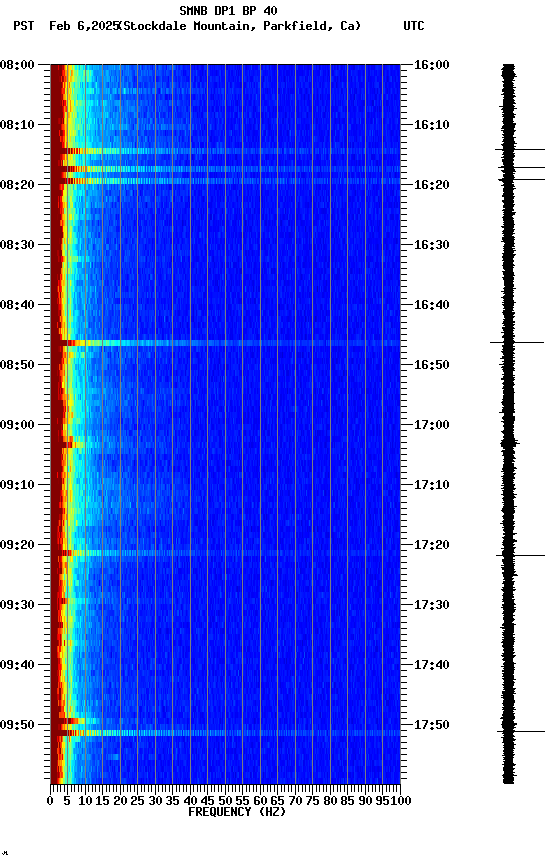Click the '60' frequency axis label

260,801
